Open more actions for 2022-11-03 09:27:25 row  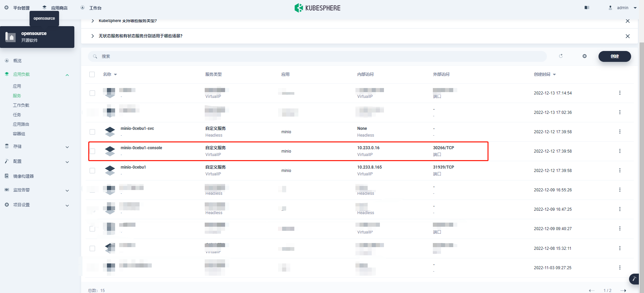coord(620,268)
